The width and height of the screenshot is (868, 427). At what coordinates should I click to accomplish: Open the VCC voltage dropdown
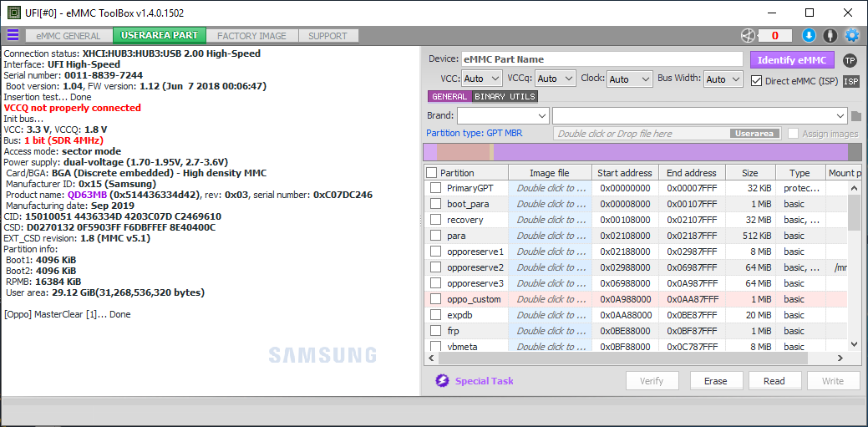(481, 79)
